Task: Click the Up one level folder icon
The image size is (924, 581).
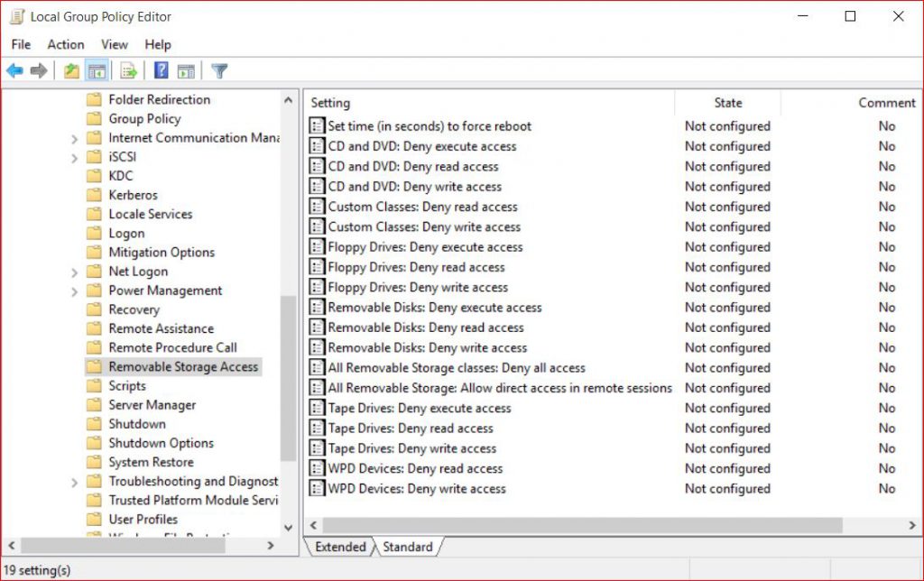Action: (70, 69)
